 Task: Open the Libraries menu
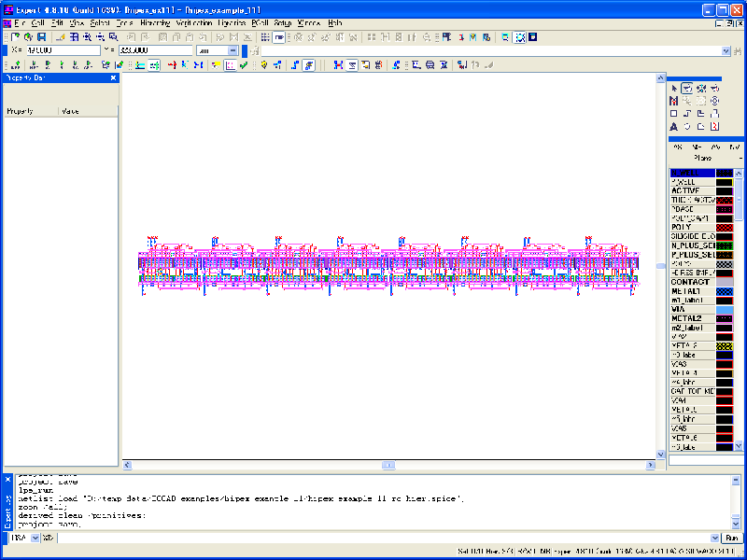pyautogui.click(x=232, y=21)
